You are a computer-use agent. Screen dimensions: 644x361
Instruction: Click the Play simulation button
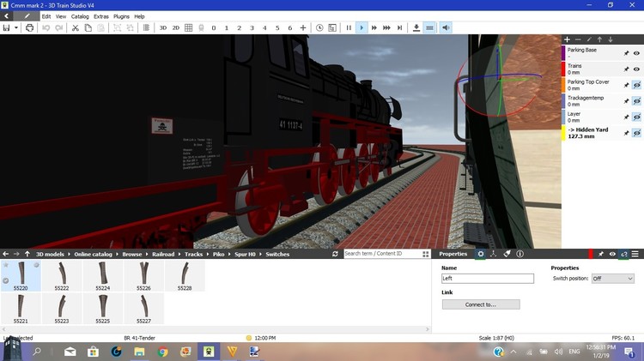361,28
